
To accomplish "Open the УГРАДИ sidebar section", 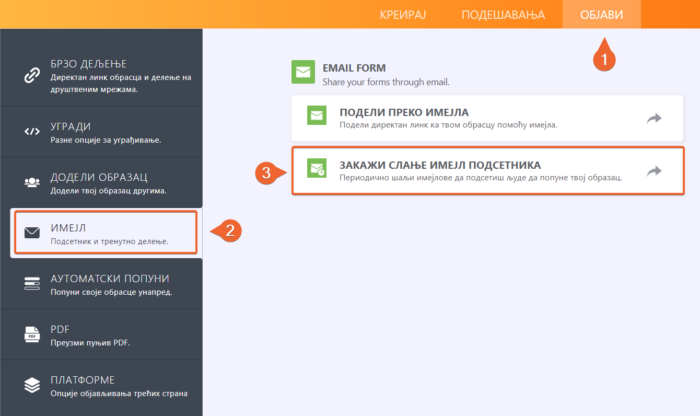I will point(101,132).
